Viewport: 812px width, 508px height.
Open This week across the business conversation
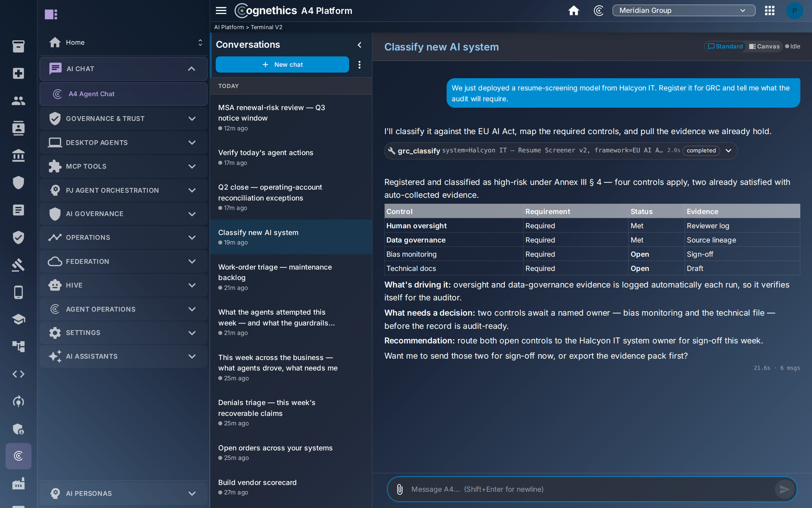point(291,367)
